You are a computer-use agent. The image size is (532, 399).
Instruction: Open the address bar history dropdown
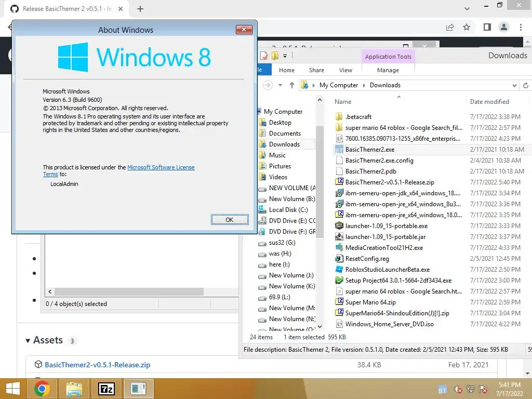pos(514,86)
